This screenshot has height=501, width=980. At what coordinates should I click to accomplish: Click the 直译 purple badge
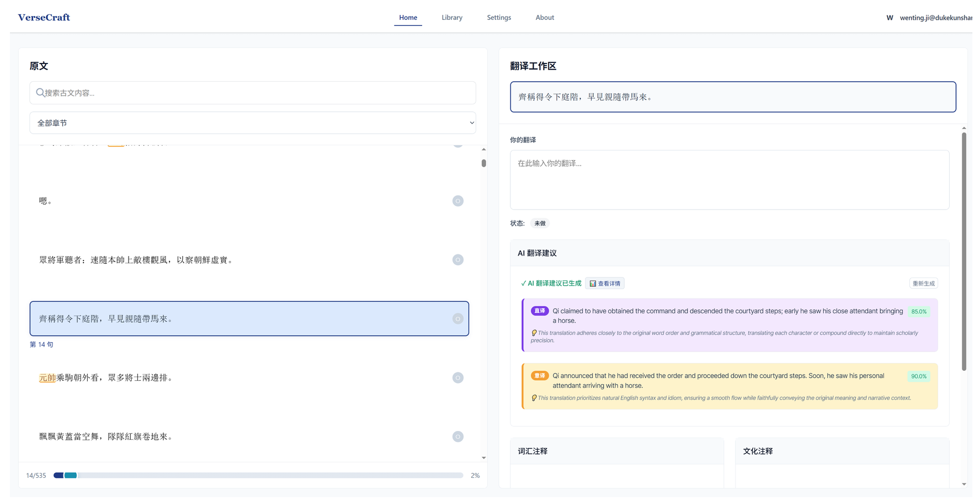tap(539, 311)
